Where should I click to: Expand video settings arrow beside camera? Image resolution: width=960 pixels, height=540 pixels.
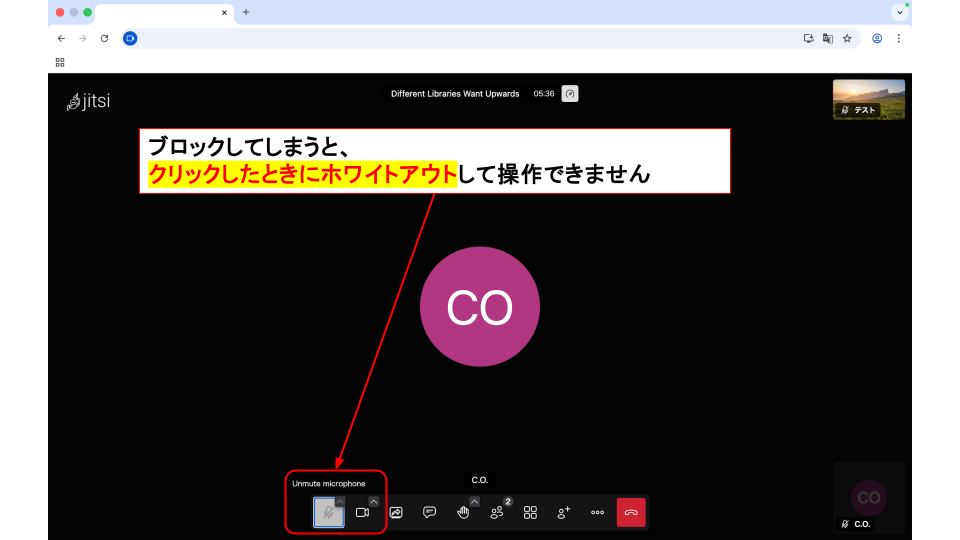[x=374, y=501]
